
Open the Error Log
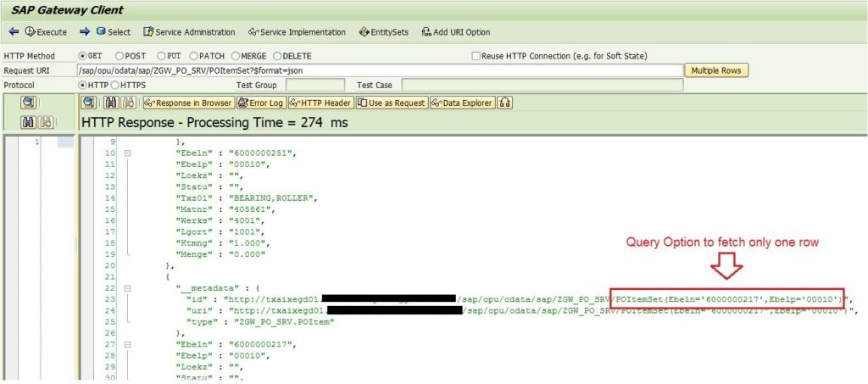pos(261,103)
